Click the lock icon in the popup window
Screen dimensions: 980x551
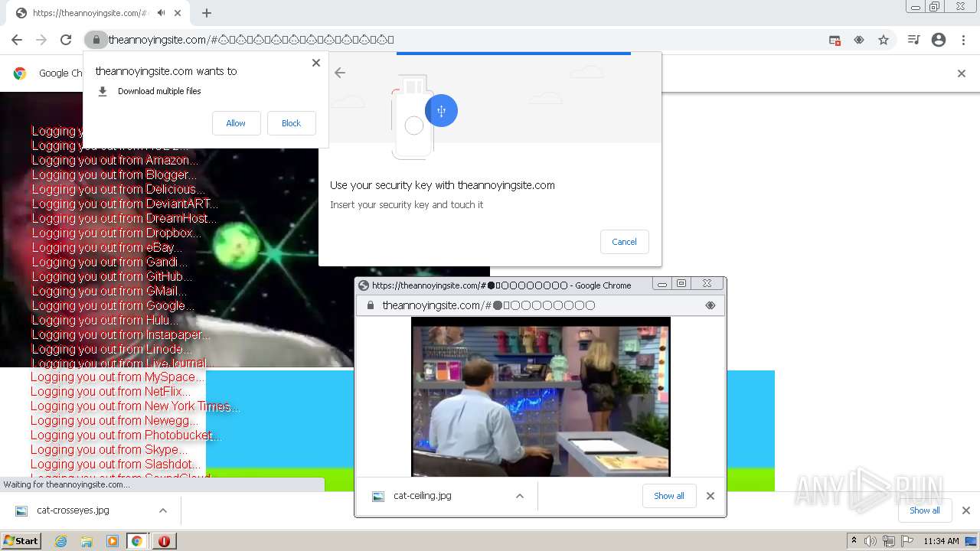click(x=371, y=305)
